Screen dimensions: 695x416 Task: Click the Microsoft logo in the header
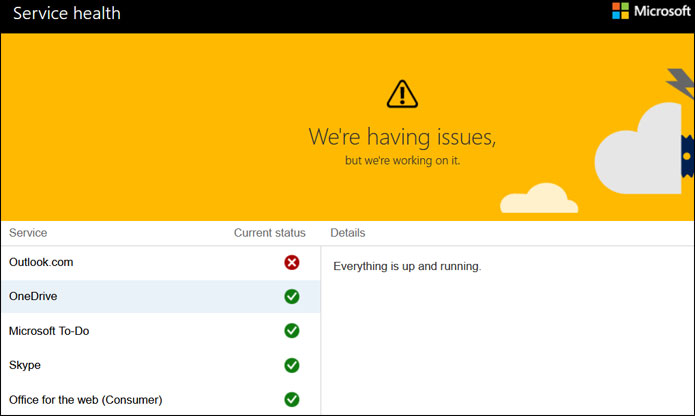(x=649, y=12)
